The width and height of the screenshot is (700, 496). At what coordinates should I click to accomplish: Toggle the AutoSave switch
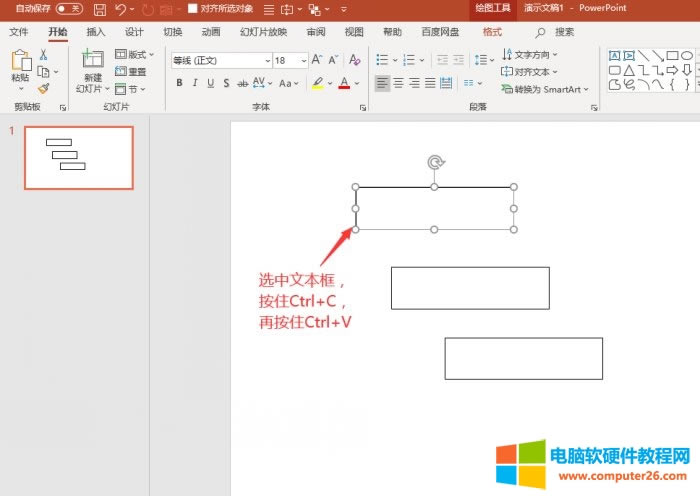click(69, 9)
